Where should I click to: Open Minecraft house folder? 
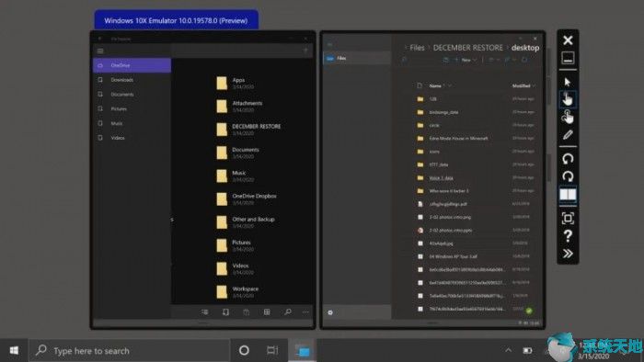coord(476,138)
